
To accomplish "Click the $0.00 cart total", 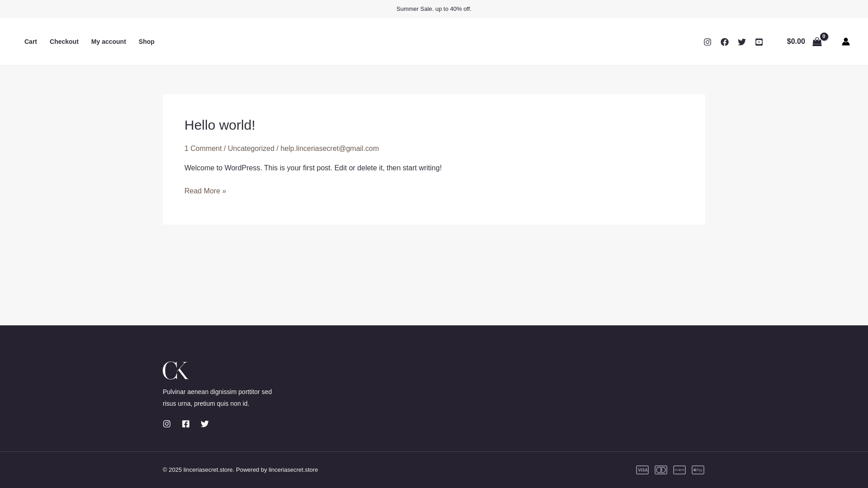I will (796, 42).
